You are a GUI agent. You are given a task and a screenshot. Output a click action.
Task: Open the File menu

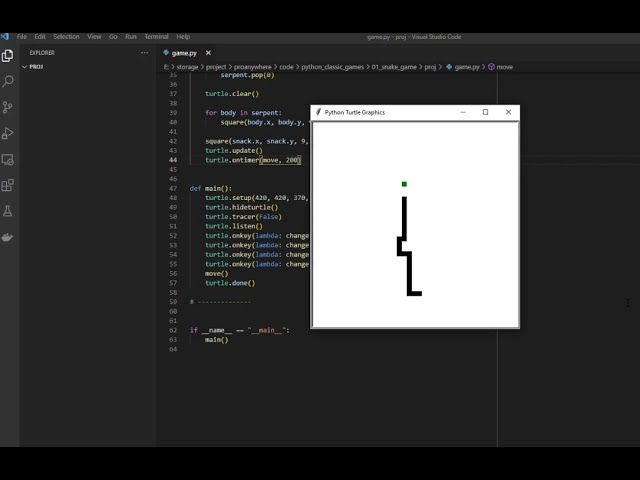tap(22, 37)
